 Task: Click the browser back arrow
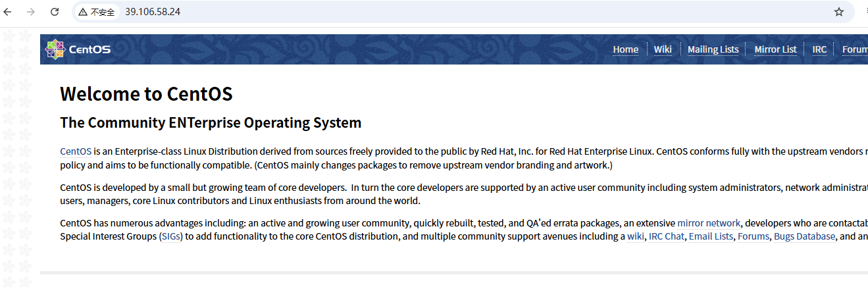[x=8, y=12]
